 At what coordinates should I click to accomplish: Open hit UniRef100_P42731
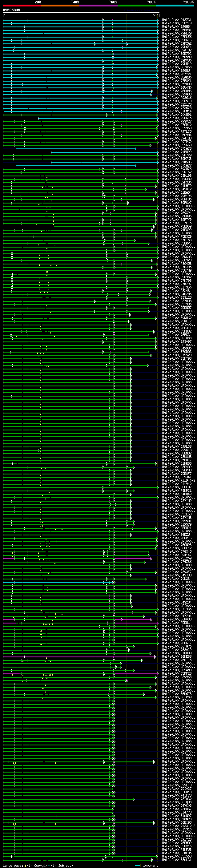coord(177,20)
